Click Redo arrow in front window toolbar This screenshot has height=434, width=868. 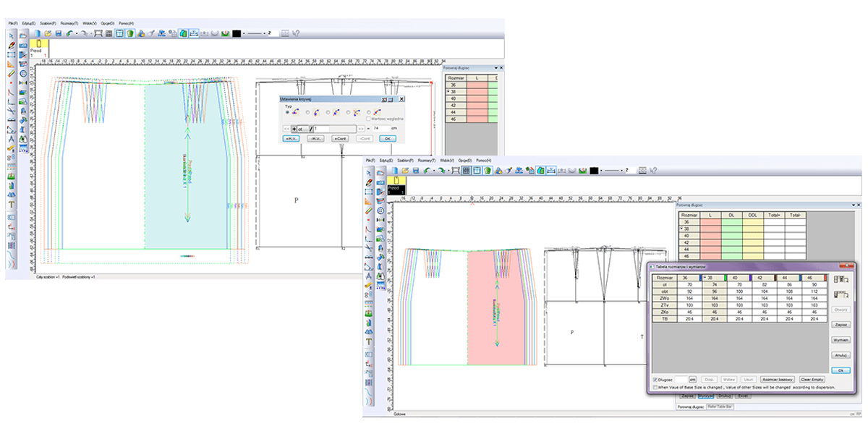point(441,170)
